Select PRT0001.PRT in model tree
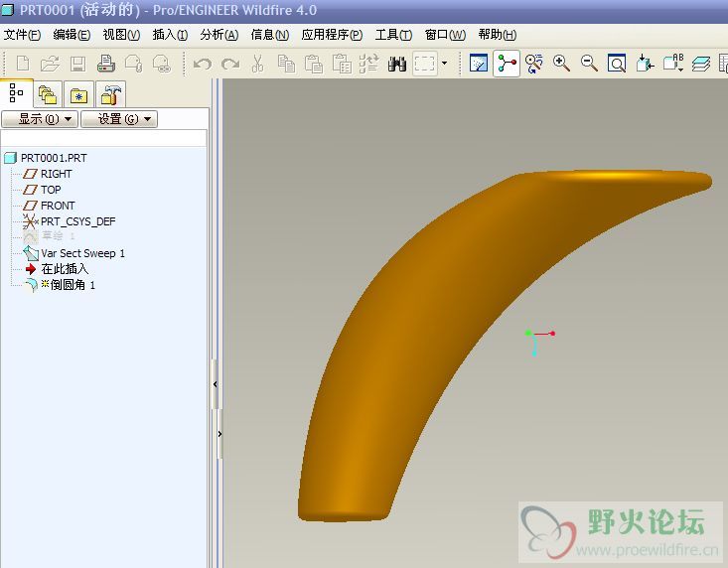Screen dimensions: 728x568 [46, 158]
